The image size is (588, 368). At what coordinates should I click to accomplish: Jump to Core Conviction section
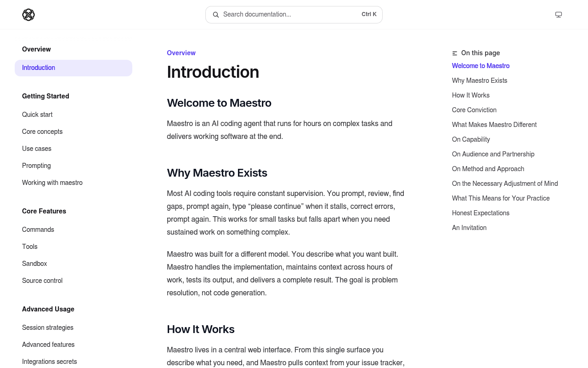pyautogui.click(x=474, y=110)
